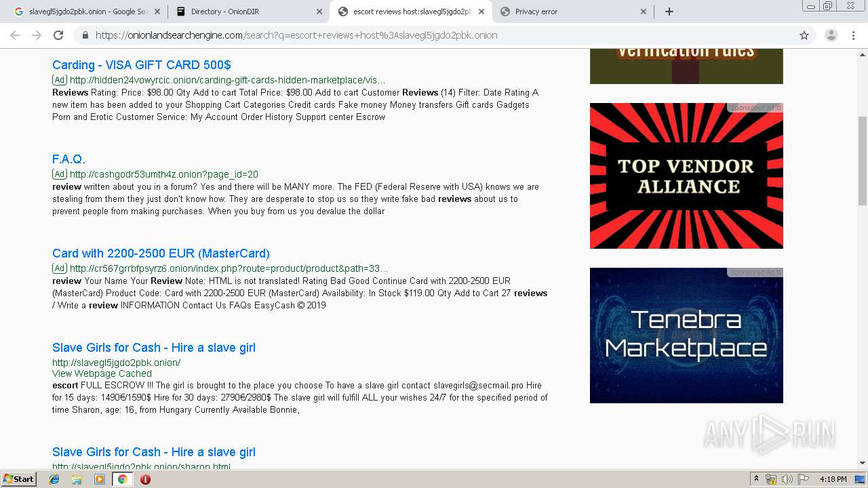
Task: Switch to the Directory - OnionDIR tab
Action: (x=248, y=12)
